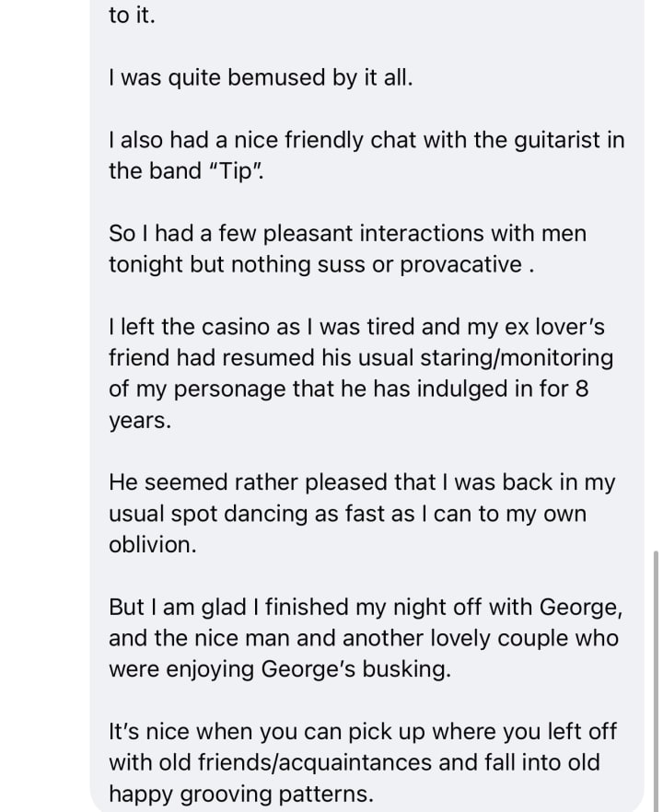Click the number "8" before "years"

tap(582, 389)
